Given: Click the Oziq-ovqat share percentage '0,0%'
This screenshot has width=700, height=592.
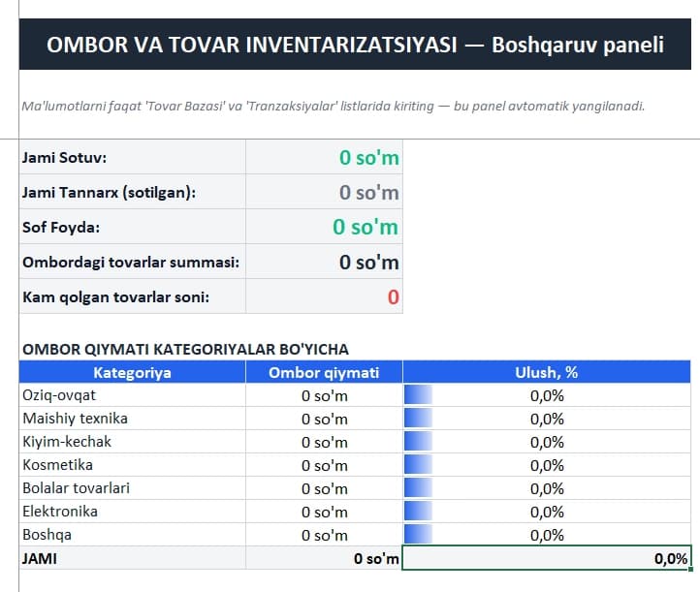Looking at the screenshot, I should tap(547, 395).
